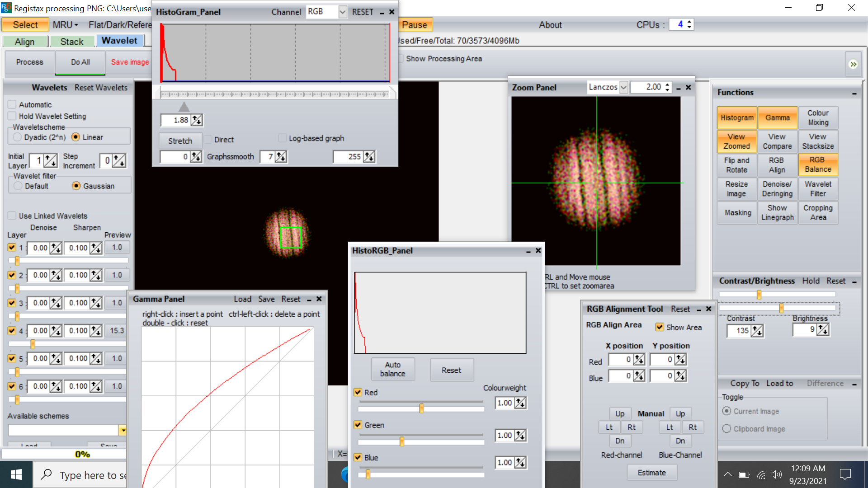Minimize the Gamma Panel
Viewport: 868px width, 488px height.
pyautogui.click(x=309, y=300)
